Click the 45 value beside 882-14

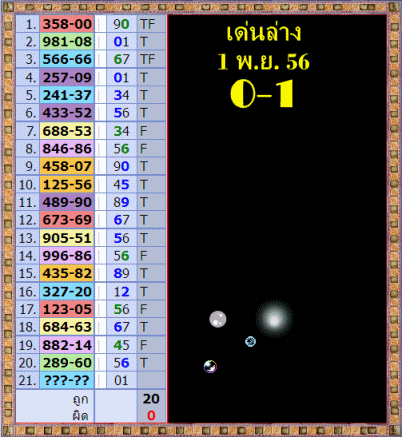coord(121,345)
